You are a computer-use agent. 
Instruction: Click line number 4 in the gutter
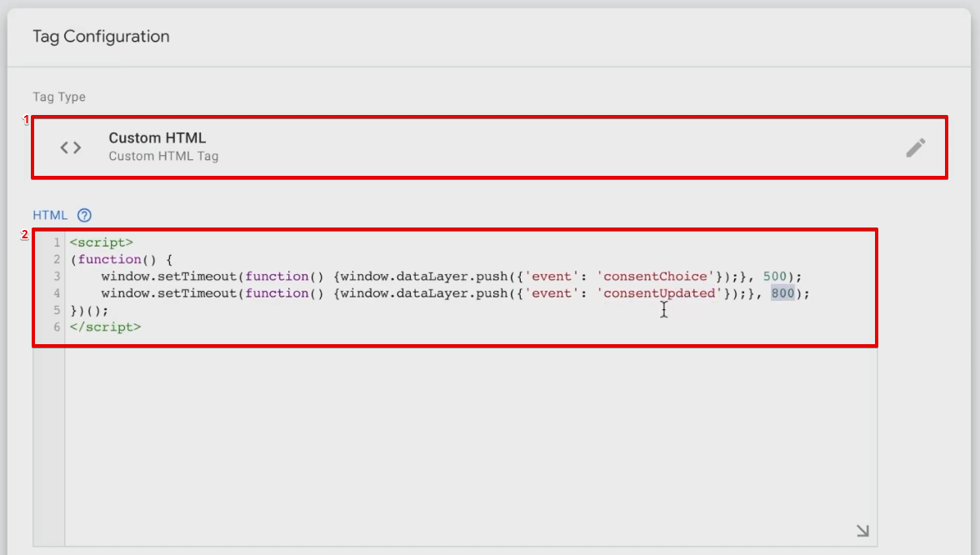[57, 293]
